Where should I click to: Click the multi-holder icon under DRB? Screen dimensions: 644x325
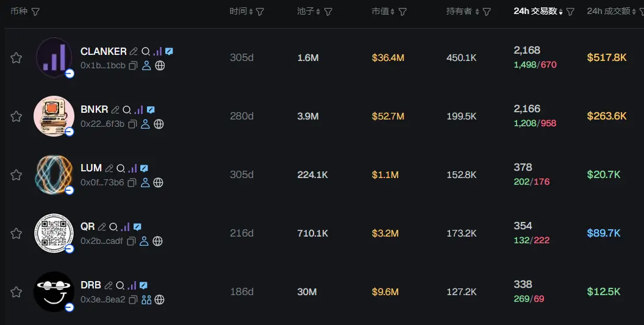tap(146, 300)
